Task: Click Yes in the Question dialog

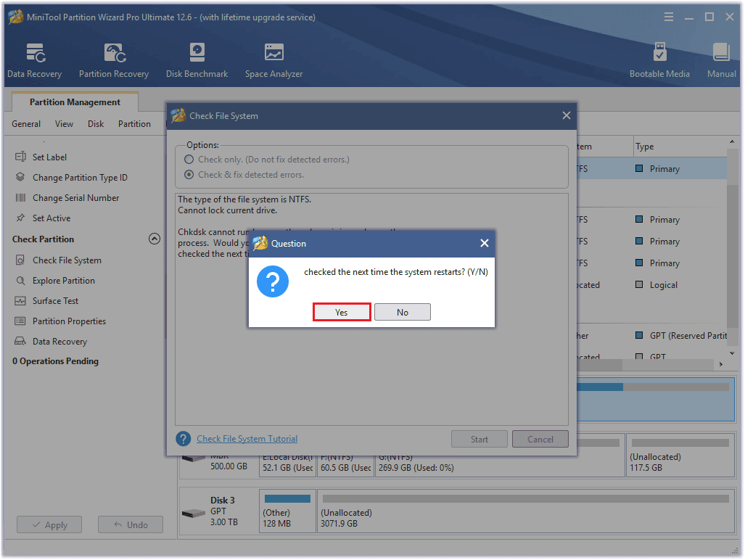Action: point(342,312)
